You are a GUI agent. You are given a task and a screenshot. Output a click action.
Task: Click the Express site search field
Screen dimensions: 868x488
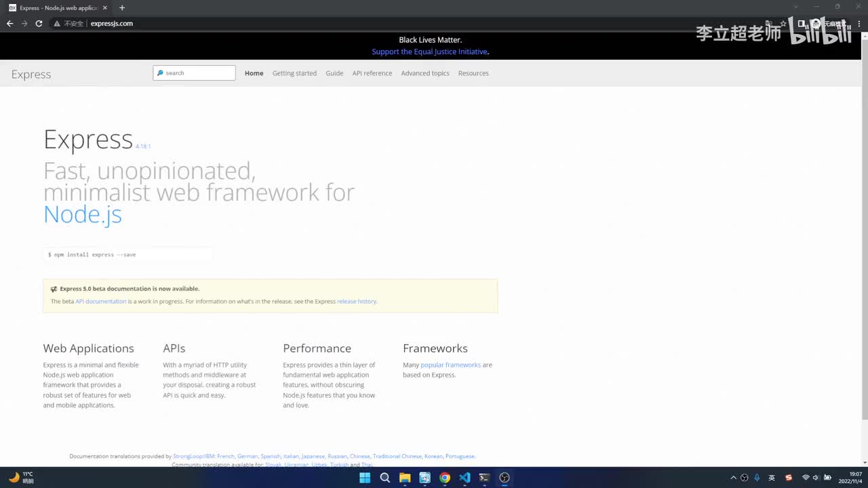tap(195, 73)
